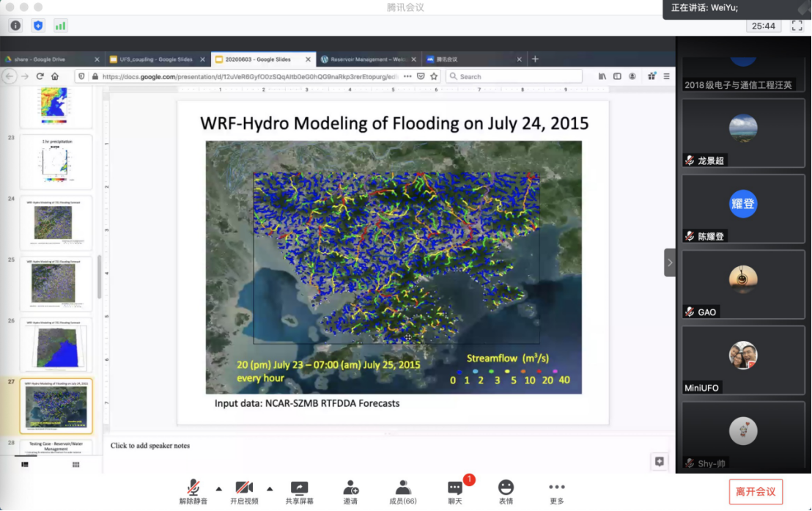Start screen sharing
Viewport: 812px width, 511px height.
click(299, 492)
